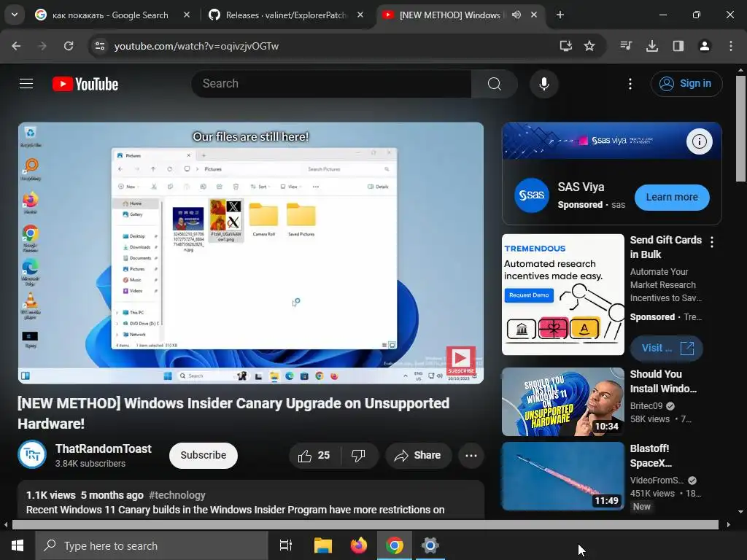Open the Chrome profile icon

pyautogui.click(x=704, y=46)
